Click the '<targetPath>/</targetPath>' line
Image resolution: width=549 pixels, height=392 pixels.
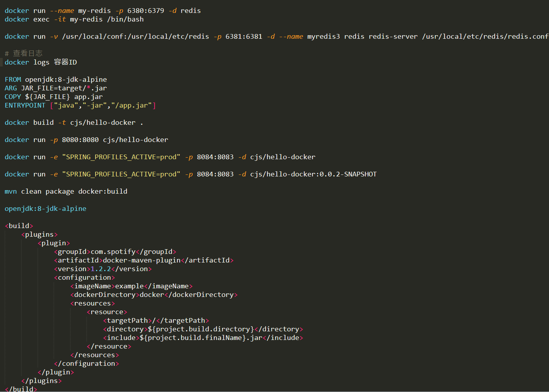[x=156, y=320]
